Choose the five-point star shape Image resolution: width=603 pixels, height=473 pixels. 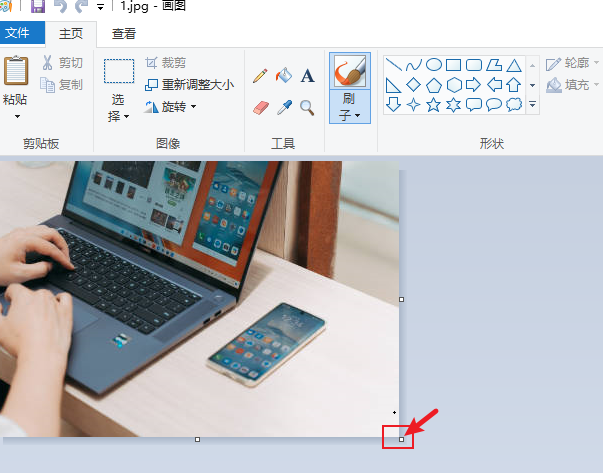click(x=434, y=104)
